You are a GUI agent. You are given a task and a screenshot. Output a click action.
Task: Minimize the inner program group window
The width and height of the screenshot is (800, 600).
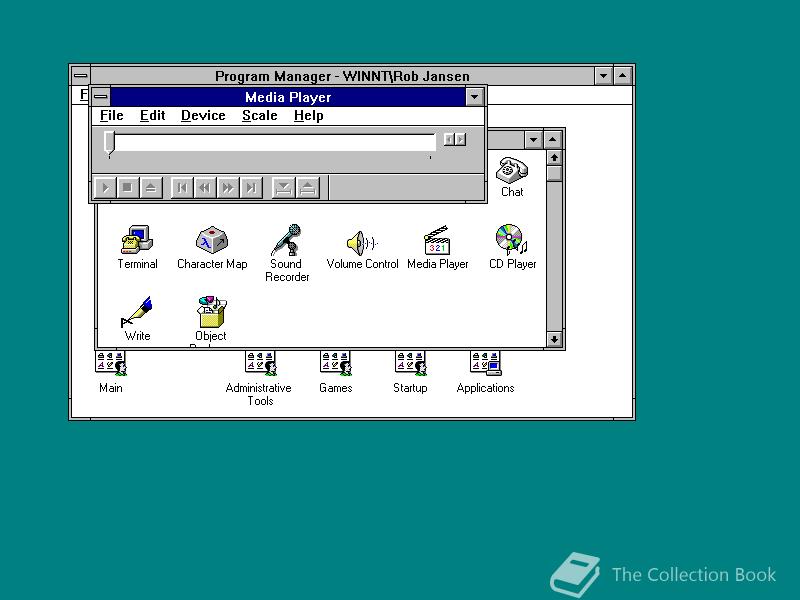pos(533,139)
